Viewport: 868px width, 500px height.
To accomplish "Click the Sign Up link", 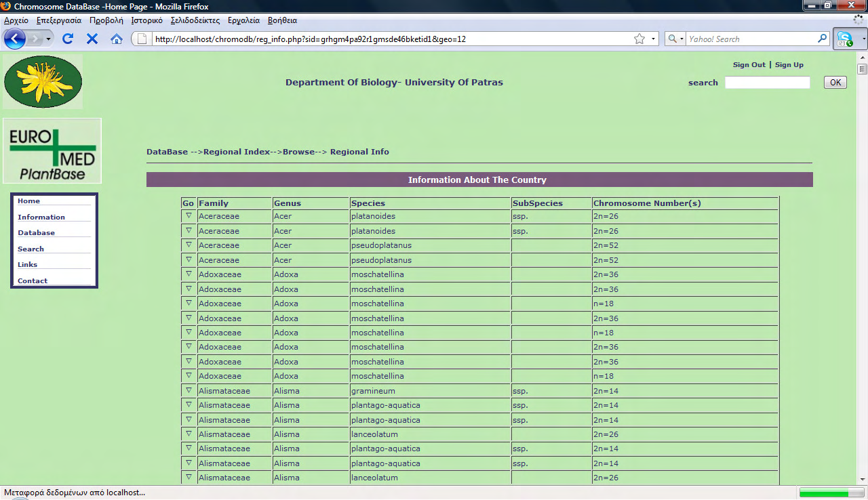I will click(x=789, y=65).
